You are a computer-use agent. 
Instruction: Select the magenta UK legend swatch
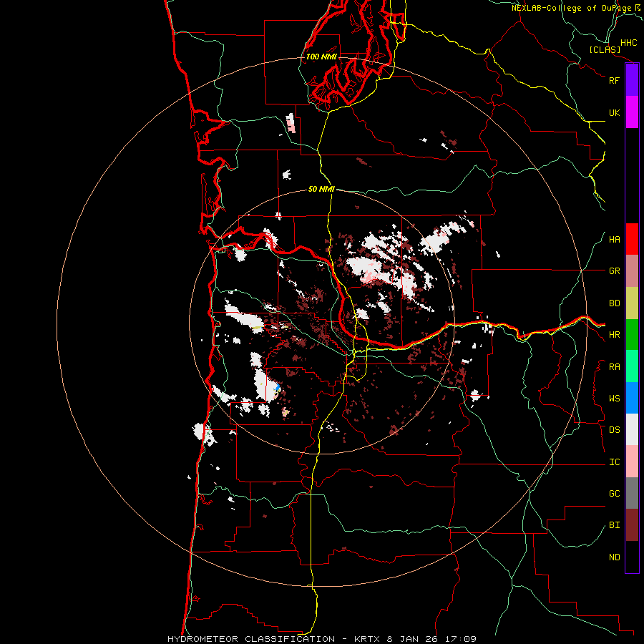(632, 112)
